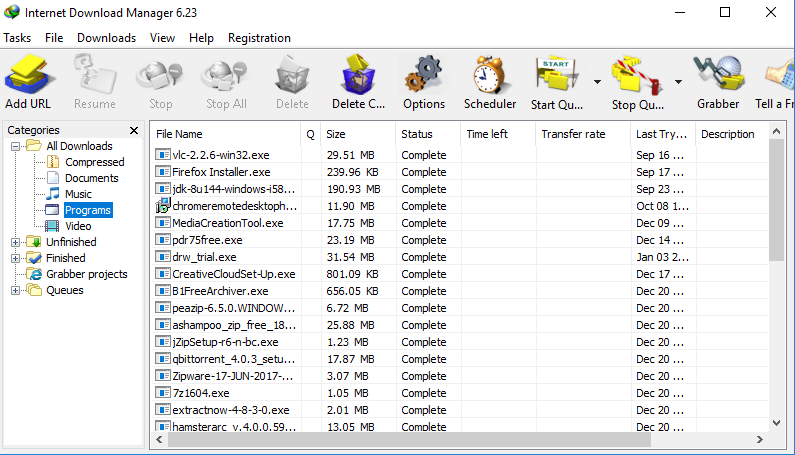
Task: Open the Help menu
Action: (201, 38)
